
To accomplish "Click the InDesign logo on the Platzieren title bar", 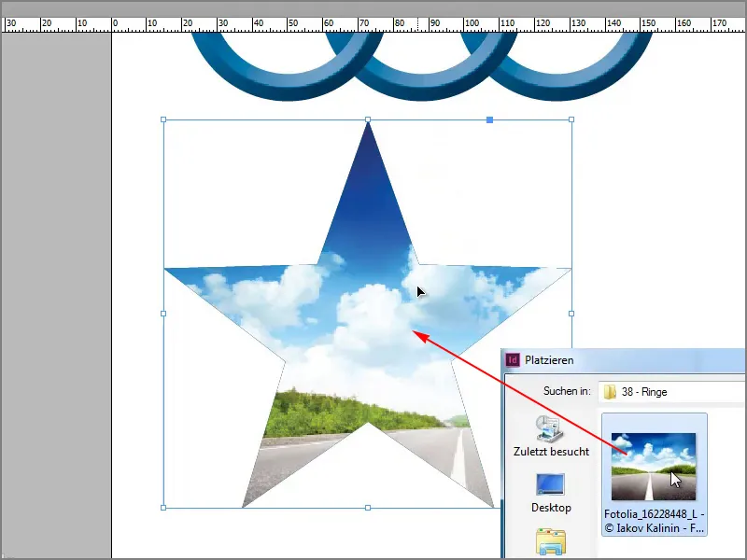I will [x=515, y=359].
